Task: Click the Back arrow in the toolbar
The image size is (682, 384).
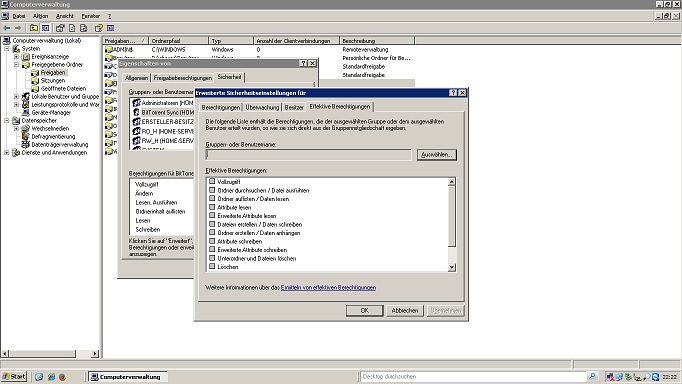Action: click(7, 28)
